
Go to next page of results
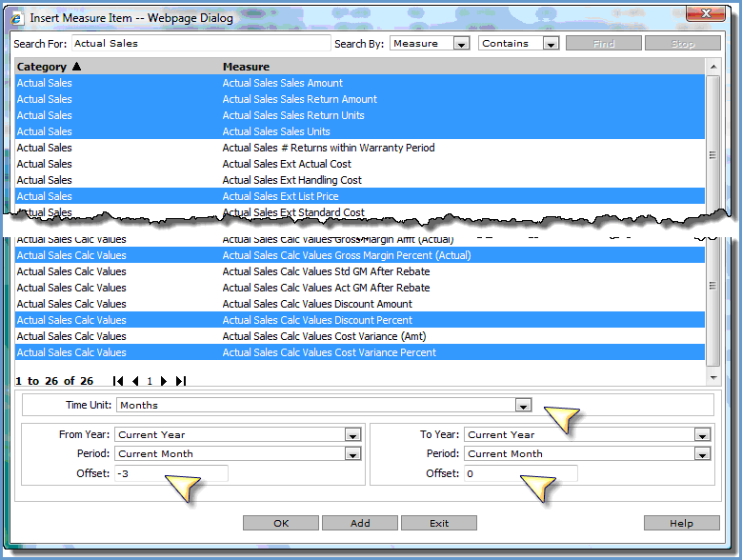[x=164, y=381]
